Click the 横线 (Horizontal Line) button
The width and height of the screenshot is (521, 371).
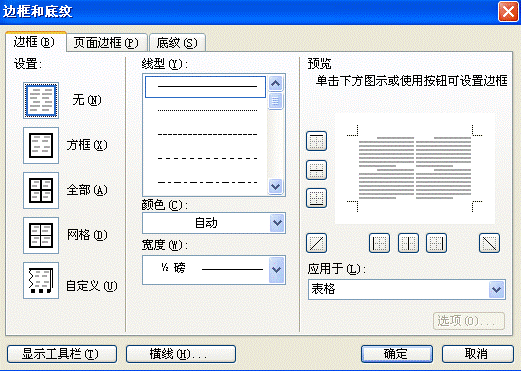coord(181,354)
